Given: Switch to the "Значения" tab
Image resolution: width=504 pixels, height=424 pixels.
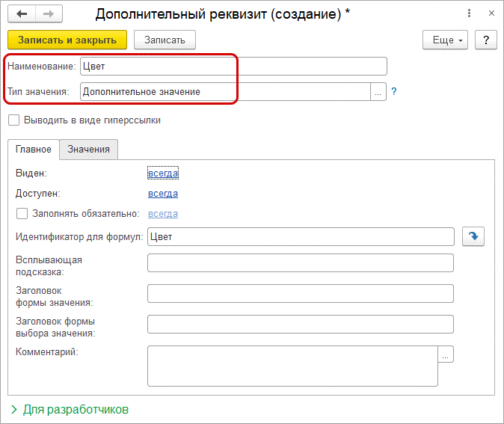Looking at the screenshot, I should coord(88,150).
